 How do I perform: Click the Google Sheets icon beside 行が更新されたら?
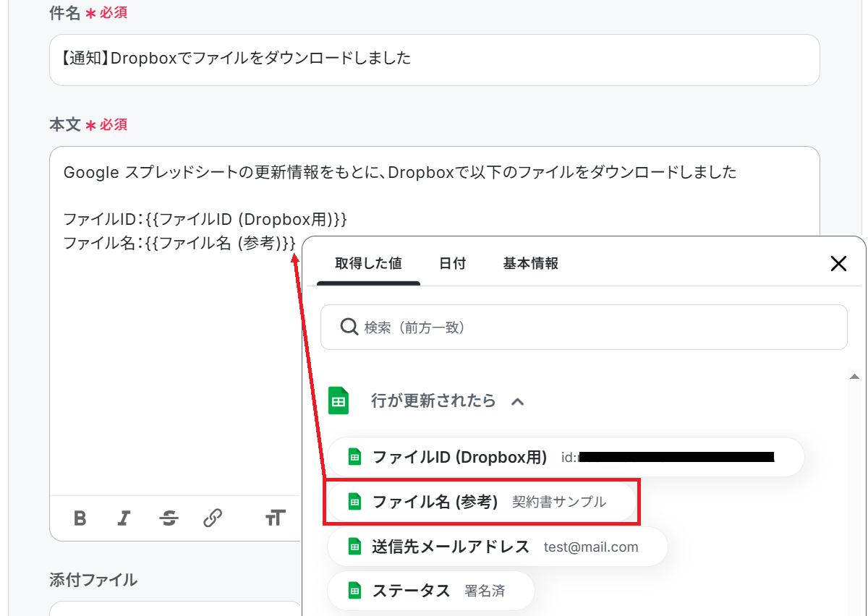(339, 401)
